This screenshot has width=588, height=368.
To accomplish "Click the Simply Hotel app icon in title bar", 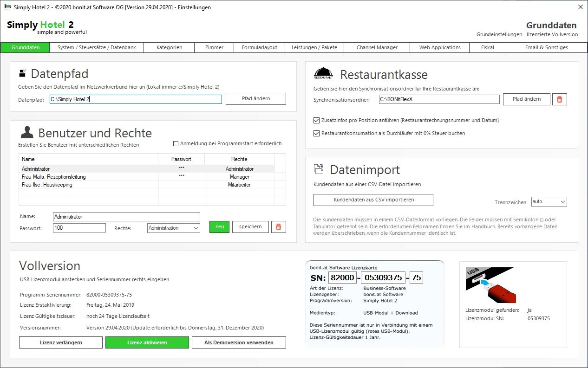I will click(x=8, y=7).
